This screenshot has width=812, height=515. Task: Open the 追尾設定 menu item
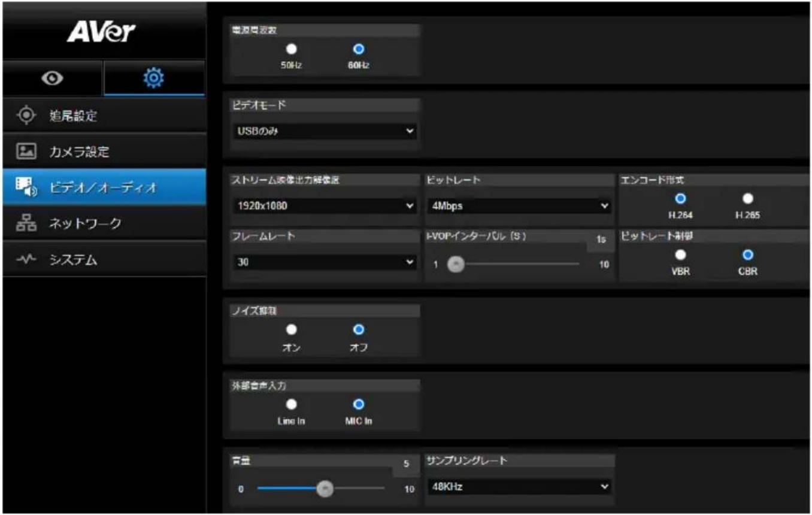click(104, 115)
